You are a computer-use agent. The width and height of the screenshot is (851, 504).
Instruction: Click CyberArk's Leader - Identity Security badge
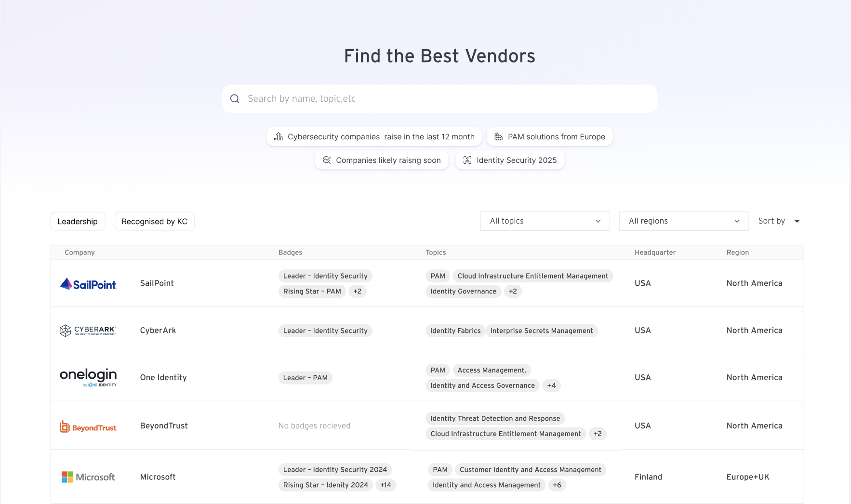point(325,331)
